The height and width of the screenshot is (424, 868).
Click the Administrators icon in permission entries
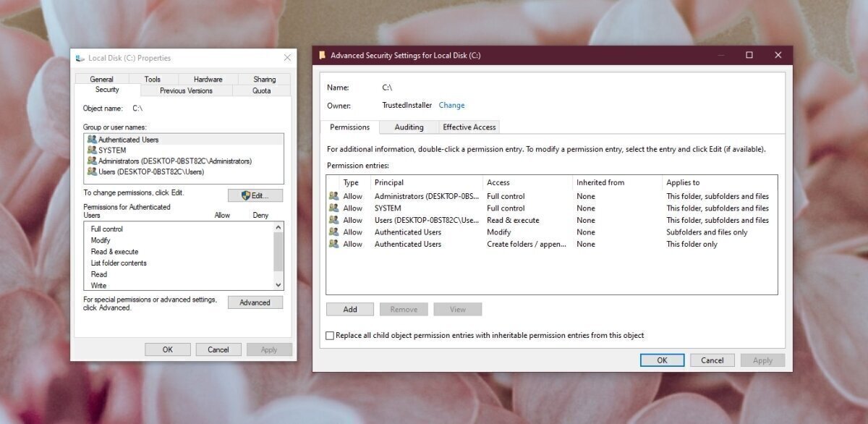(333, 195)
